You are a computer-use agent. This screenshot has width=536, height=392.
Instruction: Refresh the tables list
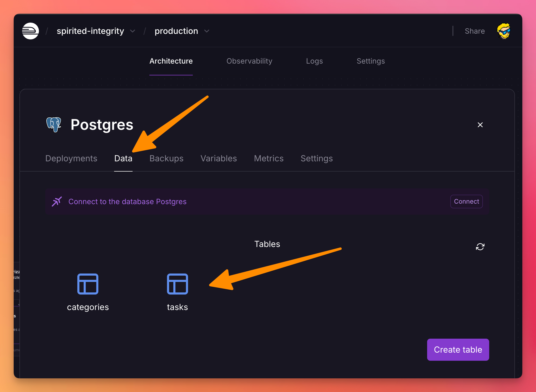[x=480, y=247]
